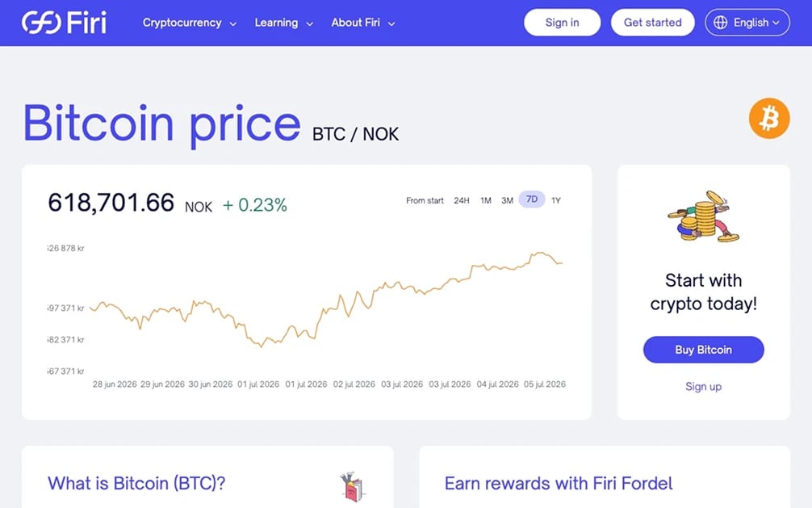The image size is (812, 508).
Task: Open the English language dropdown
Action: coord(747,23)
